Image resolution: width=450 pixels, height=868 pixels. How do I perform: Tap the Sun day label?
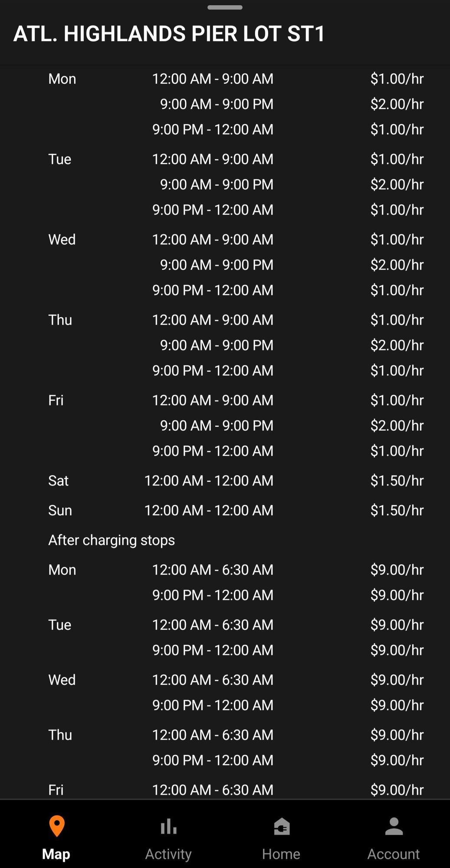(x=60, y=510)
